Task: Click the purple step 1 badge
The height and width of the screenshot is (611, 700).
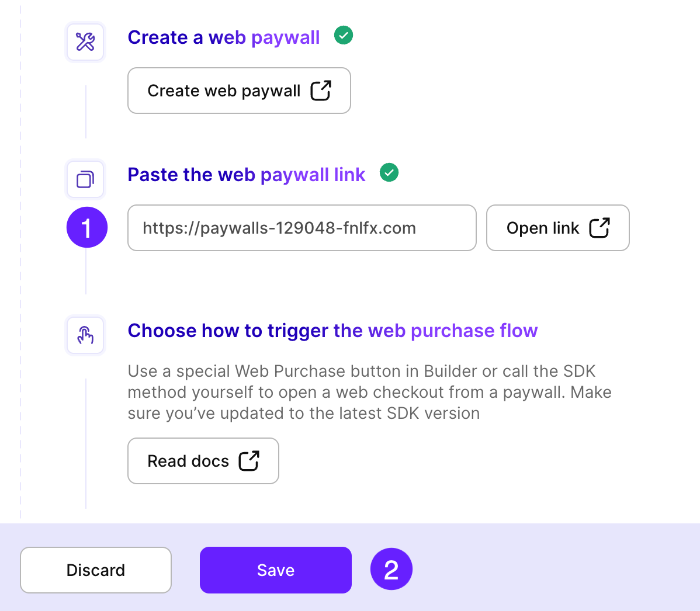Action: 87,227
